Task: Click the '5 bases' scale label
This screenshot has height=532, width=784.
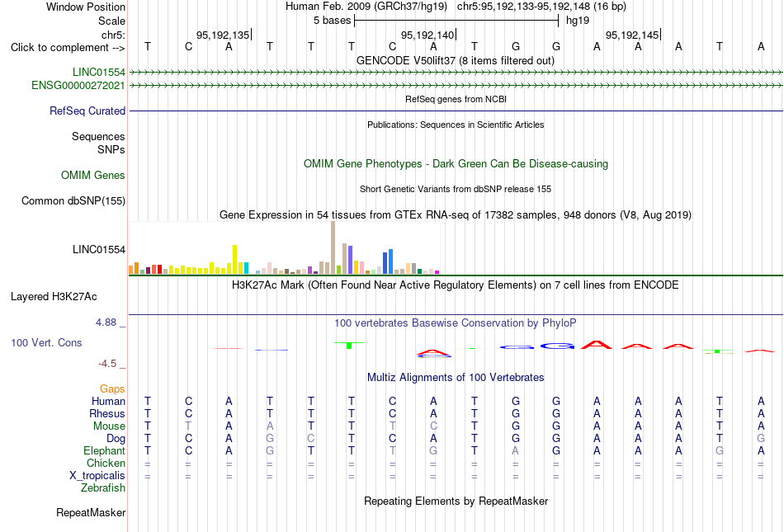Action: click(332, 21)
